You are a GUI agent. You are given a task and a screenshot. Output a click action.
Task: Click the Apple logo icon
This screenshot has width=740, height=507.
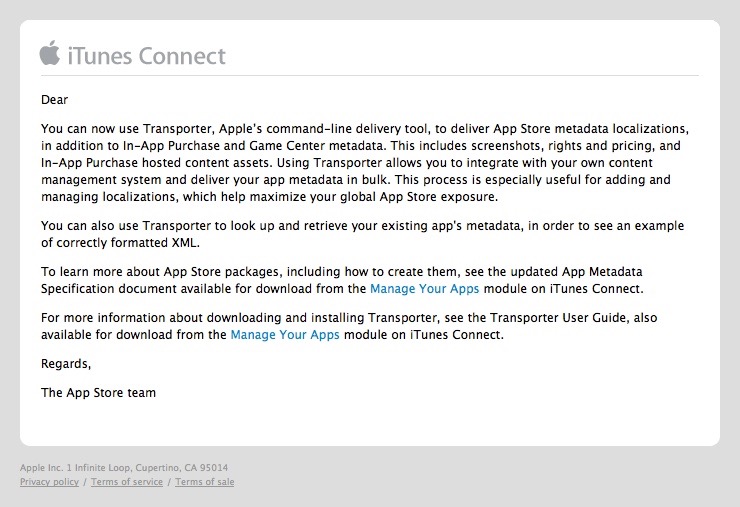tap(50, 53)
